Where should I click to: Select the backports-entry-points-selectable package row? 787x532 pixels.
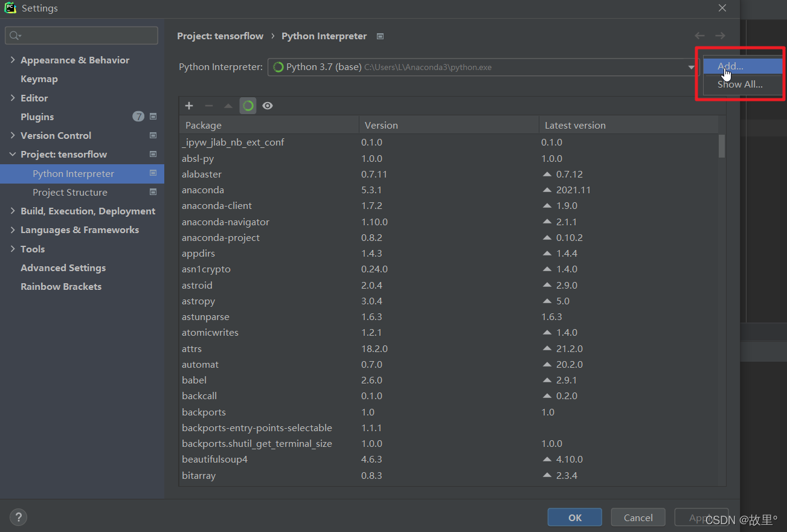(449, 428)
